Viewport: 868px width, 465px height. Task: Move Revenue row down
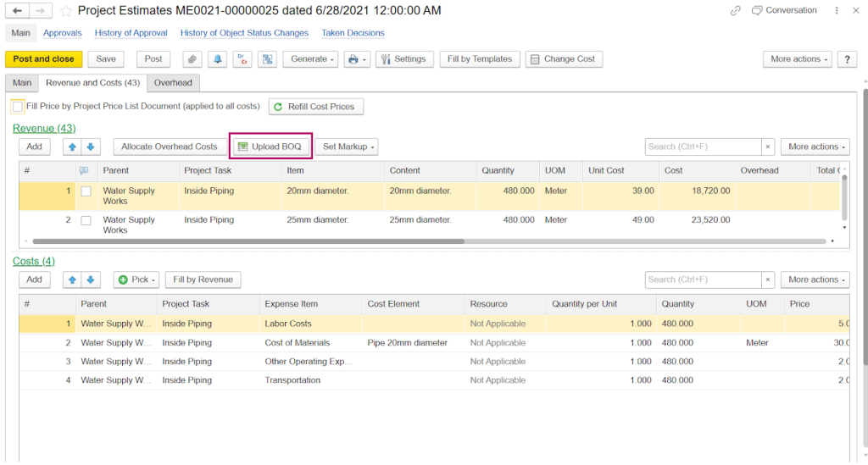[x=90, y=147]
